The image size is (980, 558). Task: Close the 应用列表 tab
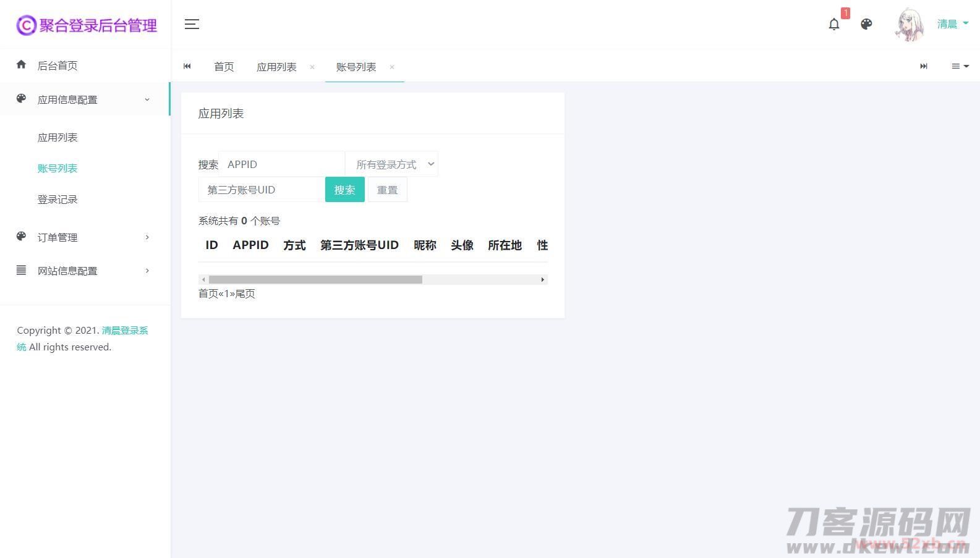pos(312,67)
